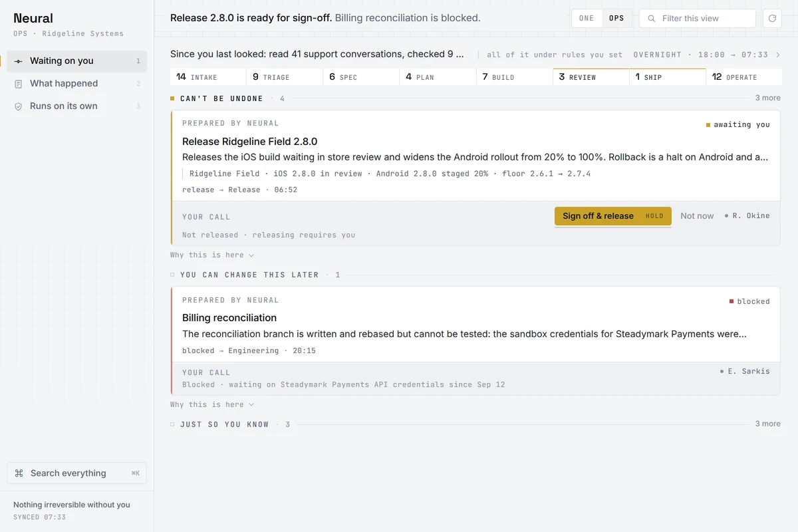Click the Runs on its own shield icon
798x532 pixels.
click(19, 106)
